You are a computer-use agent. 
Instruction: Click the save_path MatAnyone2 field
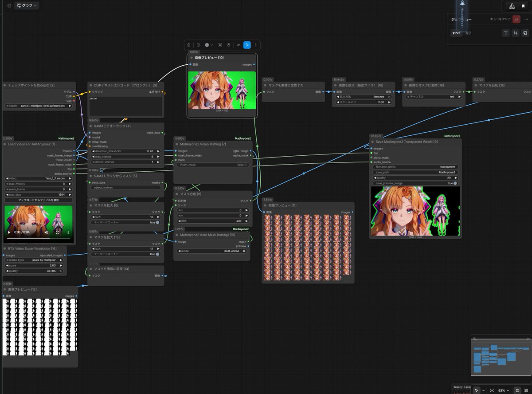[x=415, y=172]
